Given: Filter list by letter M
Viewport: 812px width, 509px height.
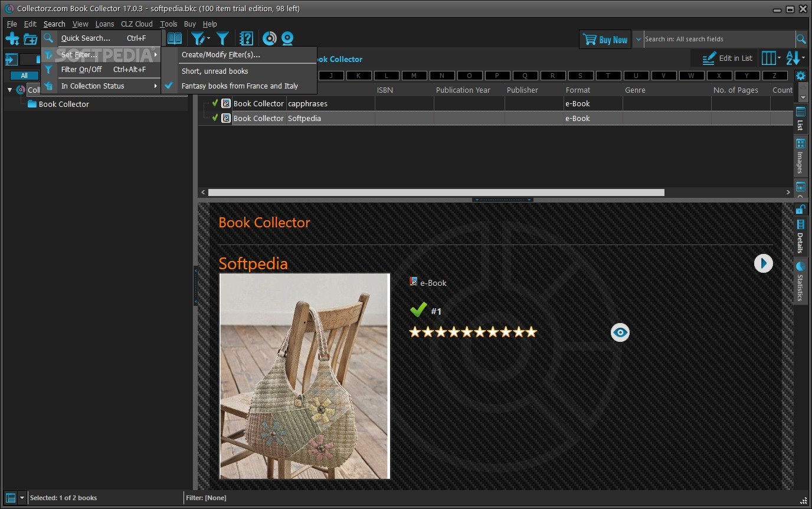Looking at the screenshot, I should pos(414,76).
